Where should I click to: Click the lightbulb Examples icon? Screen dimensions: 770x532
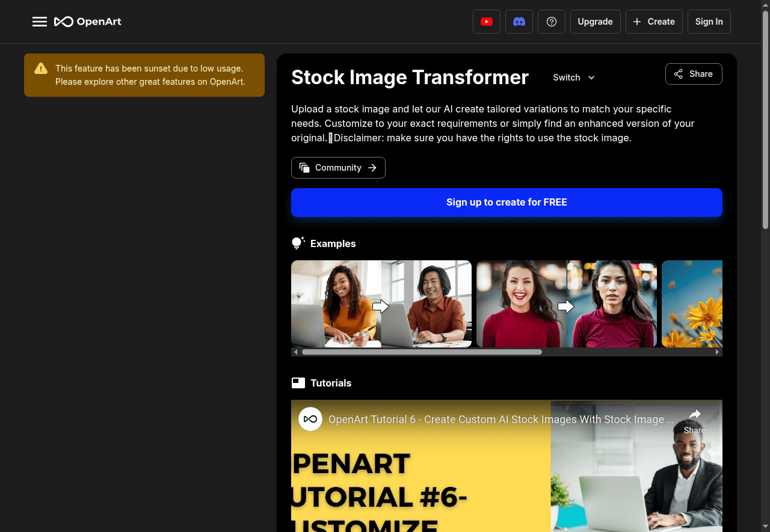coord(298,242)
